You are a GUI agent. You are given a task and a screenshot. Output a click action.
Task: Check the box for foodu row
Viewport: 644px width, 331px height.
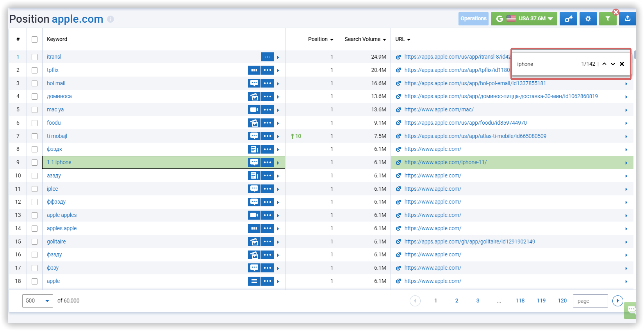(x=34, y=123)
